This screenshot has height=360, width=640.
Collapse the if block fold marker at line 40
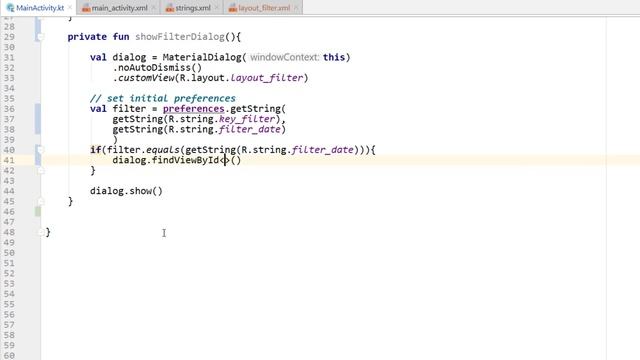click(x=40, y=150)
